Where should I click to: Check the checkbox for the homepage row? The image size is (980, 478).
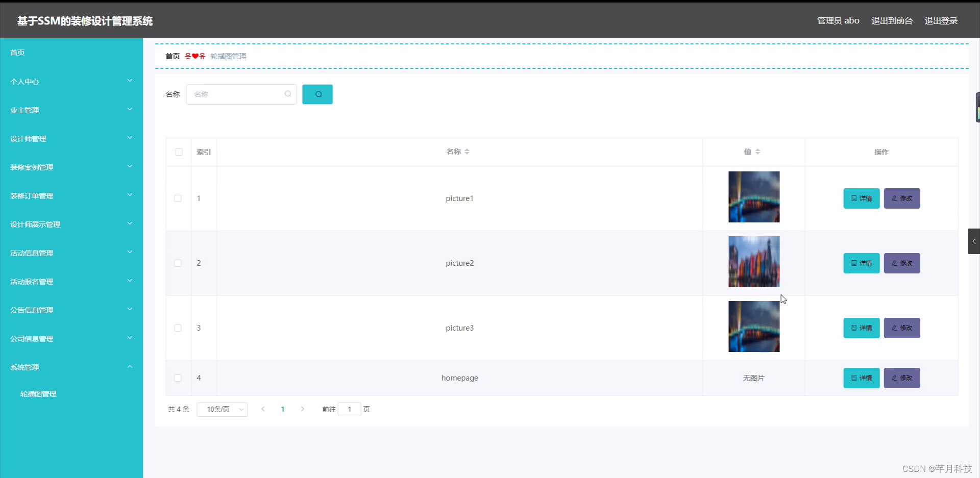(x=178, y=378)
